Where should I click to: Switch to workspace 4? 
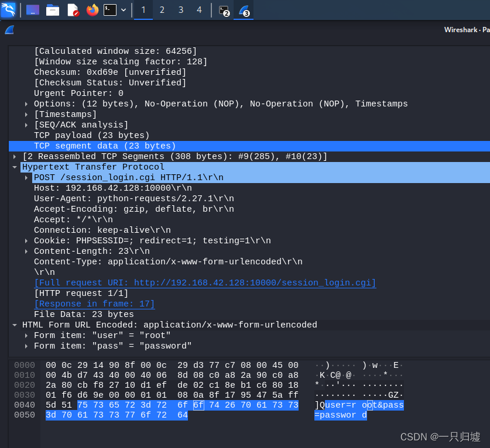[200, 10]
